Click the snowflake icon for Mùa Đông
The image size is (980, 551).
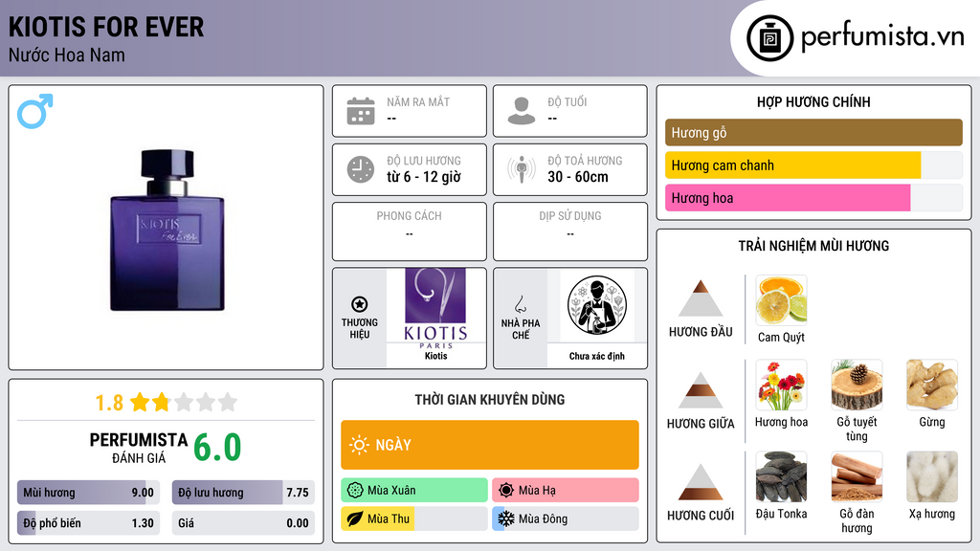pos(506,519)
